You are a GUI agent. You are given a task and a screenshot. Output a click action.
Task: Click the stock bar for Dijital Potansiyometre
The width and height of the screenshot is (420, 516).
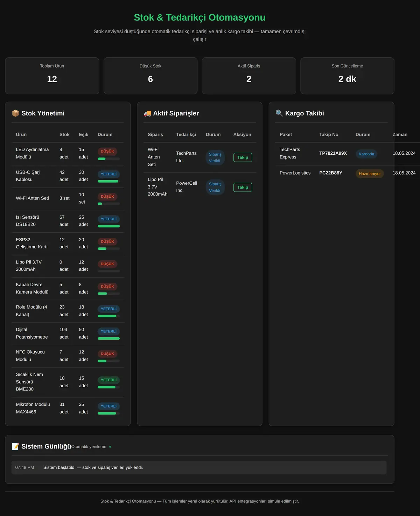(x=109, y=339)
